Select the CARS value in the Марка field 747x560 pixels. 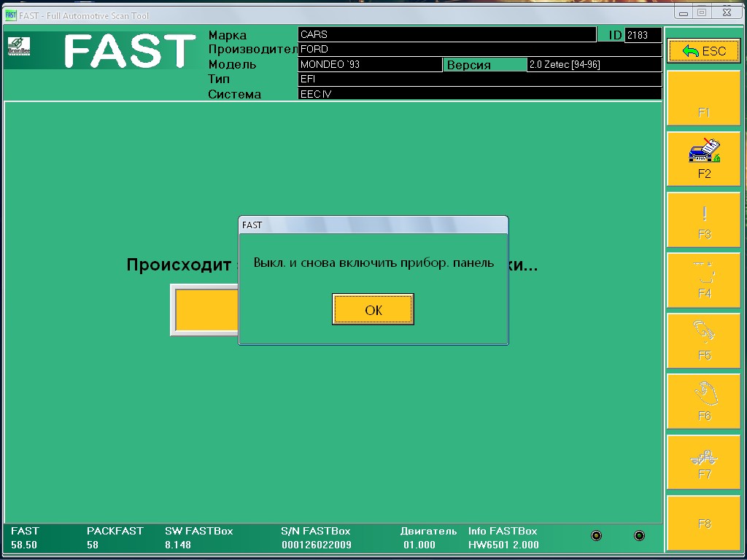[447, 34]
